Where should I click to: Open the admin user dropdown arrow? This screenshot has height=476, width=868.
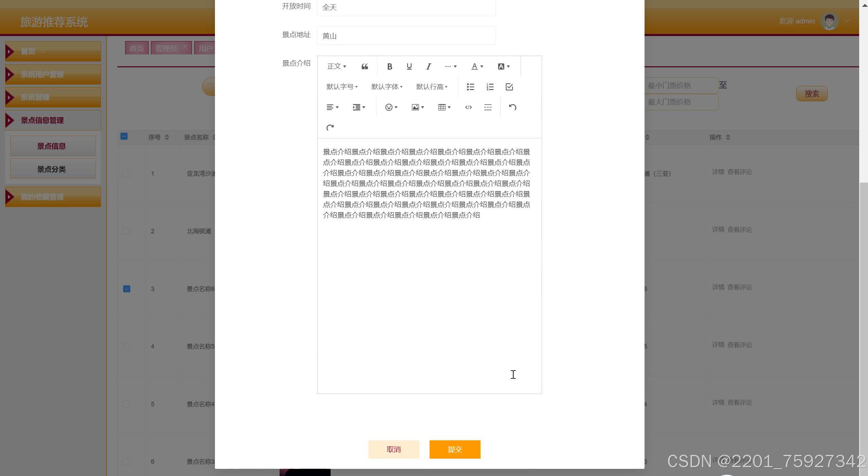[847, 21]
